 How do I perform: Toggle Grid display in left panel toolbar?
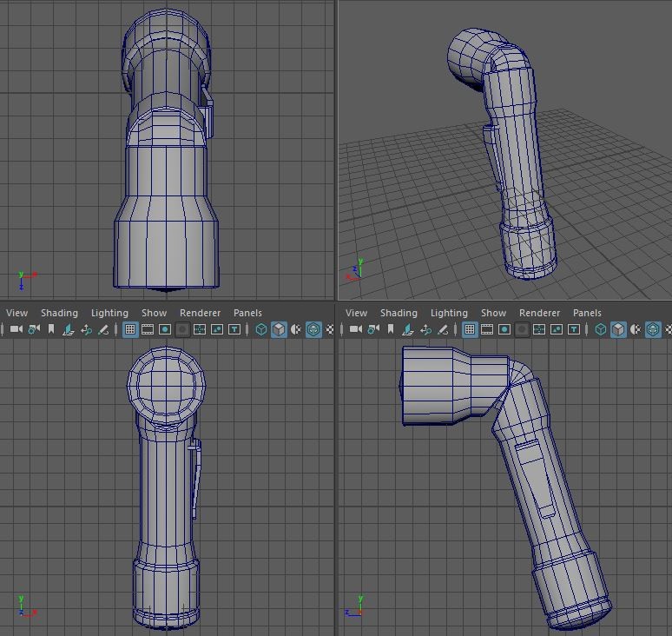(130, 329)
